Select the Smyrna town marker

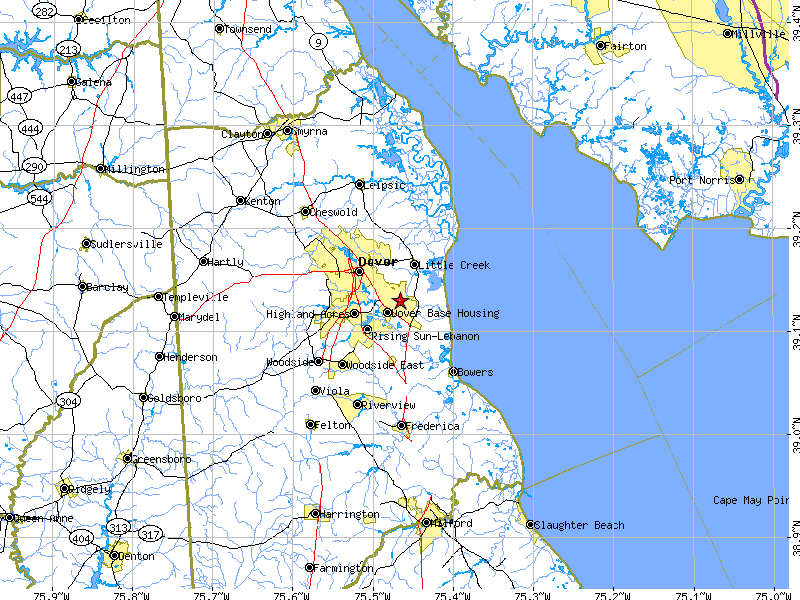click(288, 130)
